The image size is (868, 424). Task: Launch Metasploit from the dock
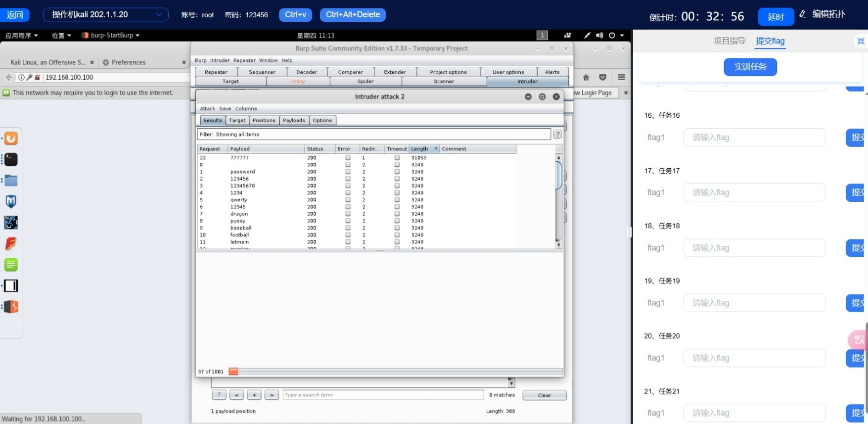tap(11, 201)
